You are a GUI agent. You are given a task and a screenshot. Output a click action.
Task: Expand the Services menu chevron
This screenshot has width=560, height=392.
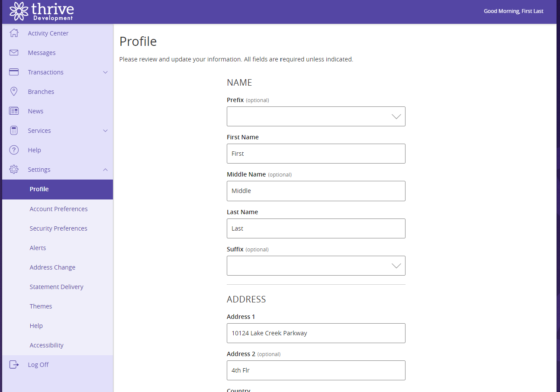105,131
